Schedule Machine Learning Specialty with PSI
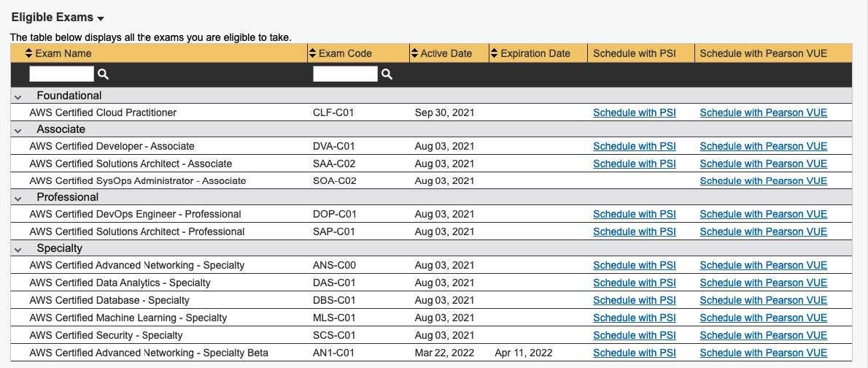Image resolution: width=868 pixels, height=368 pixels. point(634,318)
